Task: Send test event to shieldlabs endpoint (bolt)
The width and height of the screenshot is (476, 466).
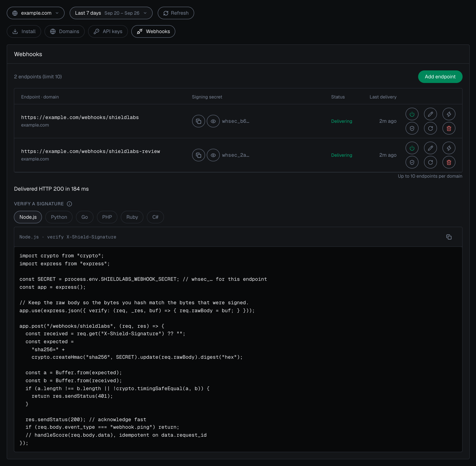Action: pyautogui.click(x=449, y=114)
